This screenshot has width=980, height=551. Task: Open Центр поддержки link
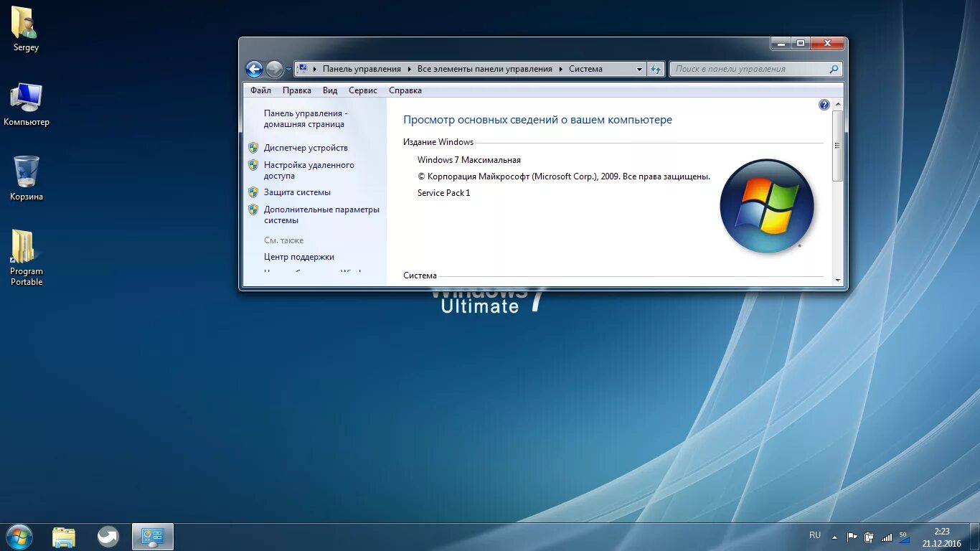[299, 257]
